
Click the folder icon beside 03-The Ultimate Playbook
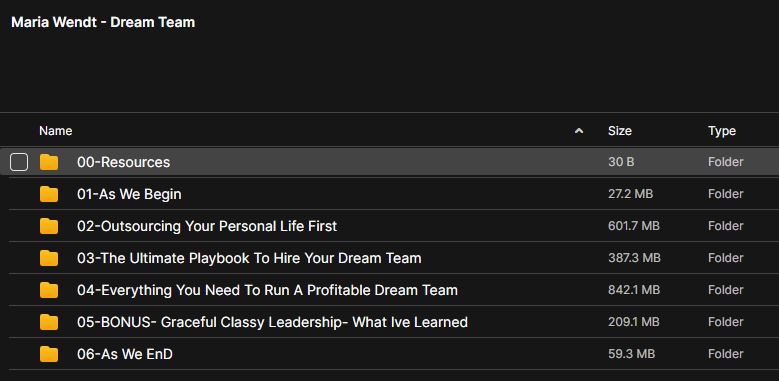(x=49, y=258)
